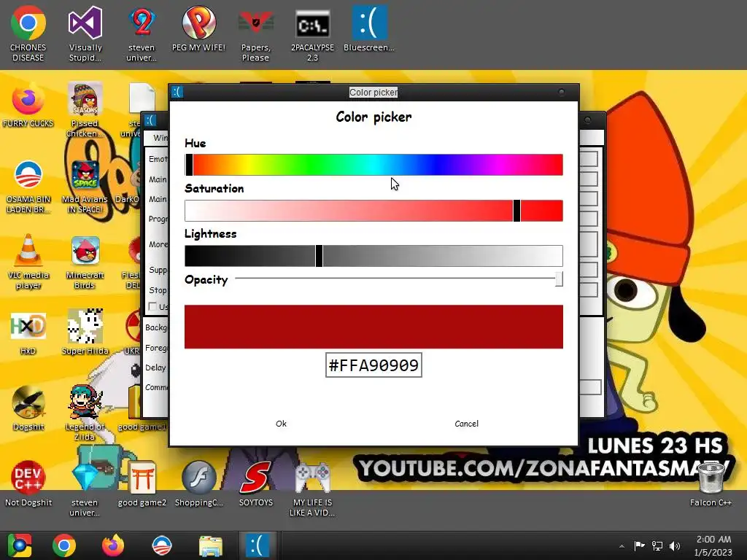747x560 pixels.
Task: Open the steven univer desktop icon with the number 2
Action: [x=142, y=34]
